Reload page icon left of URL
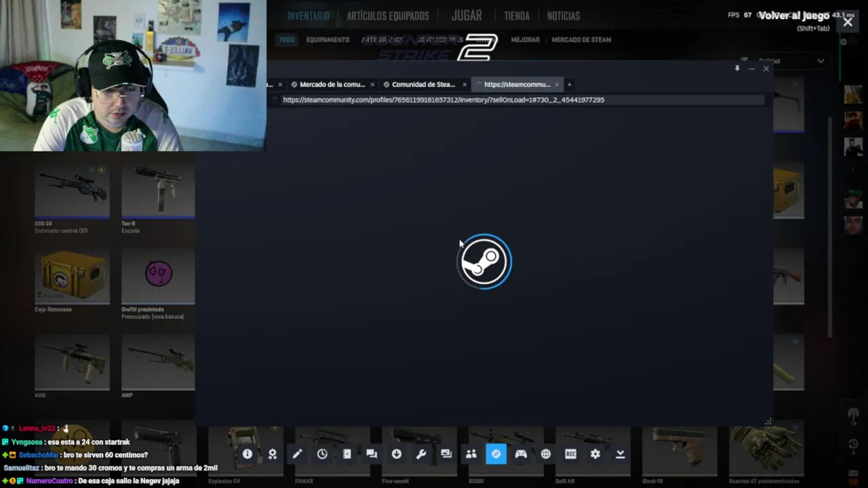 tap(275, 100)
